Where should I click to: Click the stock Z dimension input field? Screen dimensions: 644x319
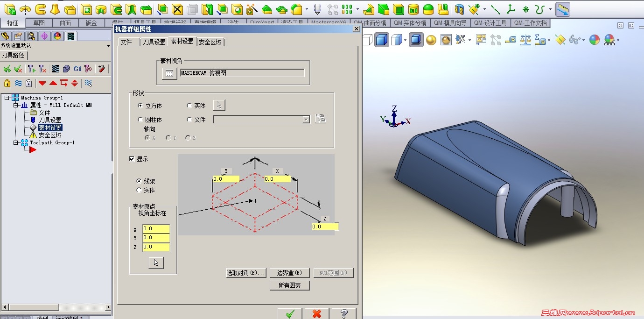[x=325, y=227]
